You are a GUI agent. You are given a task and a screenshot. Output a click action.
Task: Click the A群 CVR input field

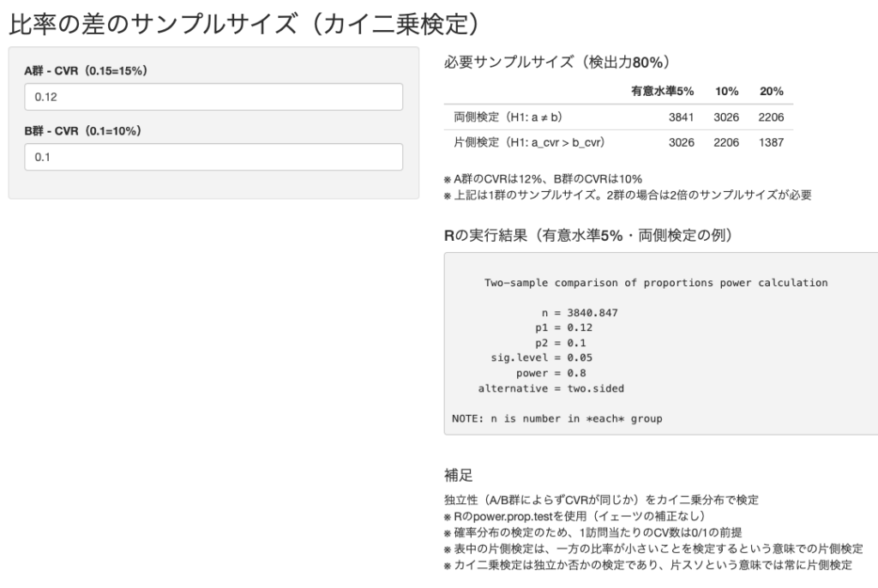click(213, 97)
